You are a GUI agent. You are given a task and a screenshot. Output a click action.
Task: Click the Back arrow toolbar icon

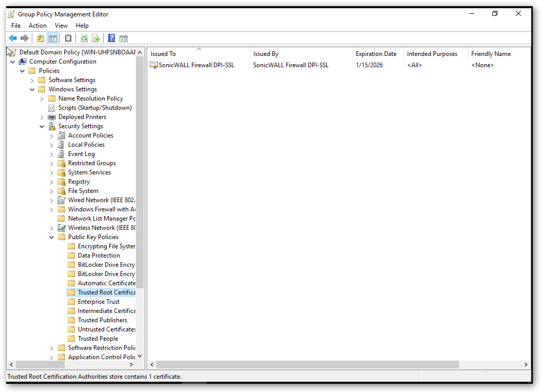coord(13,38)
